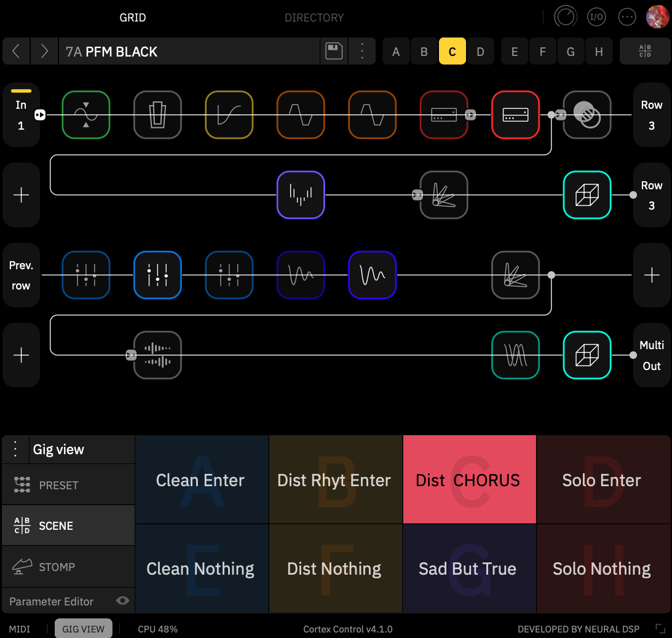Add input with plus on row 2
The height and width of the screenshot is (638, 672).
(21, 195)
